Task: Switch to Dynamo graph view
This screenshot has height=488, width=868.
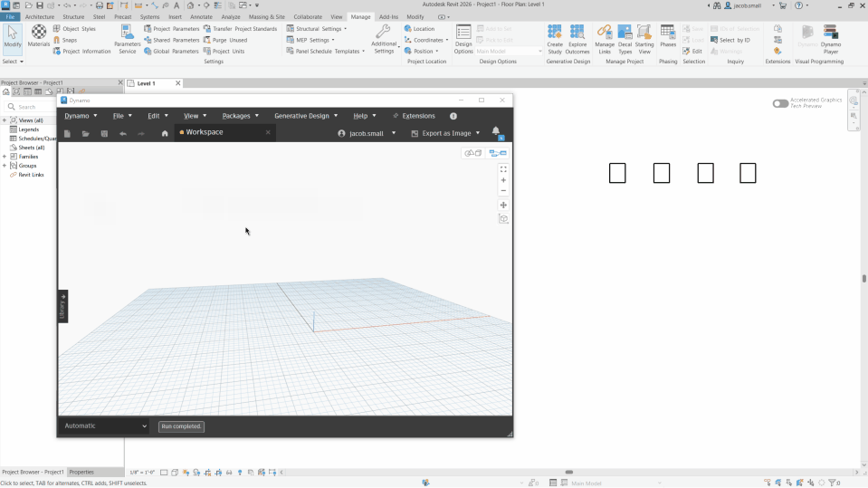Action: tap(498, 153)
